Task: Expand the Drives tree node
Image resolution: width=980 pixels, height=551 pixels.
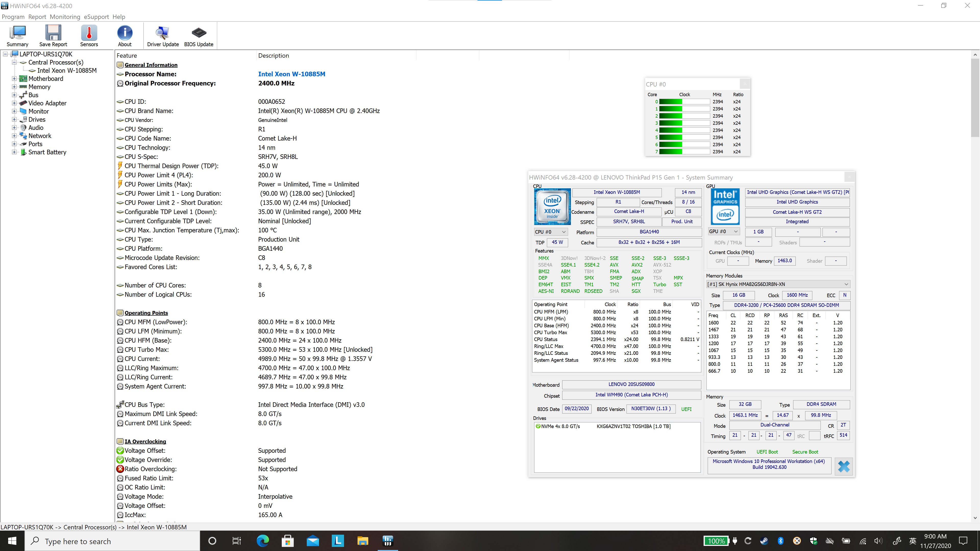Action: click(14, 119)
